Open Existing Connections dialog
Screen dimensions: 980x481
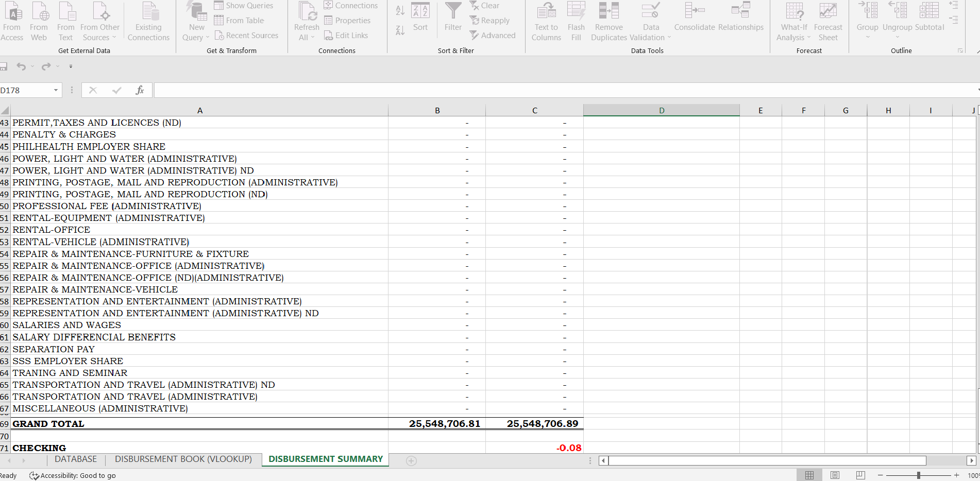[148, 22]
